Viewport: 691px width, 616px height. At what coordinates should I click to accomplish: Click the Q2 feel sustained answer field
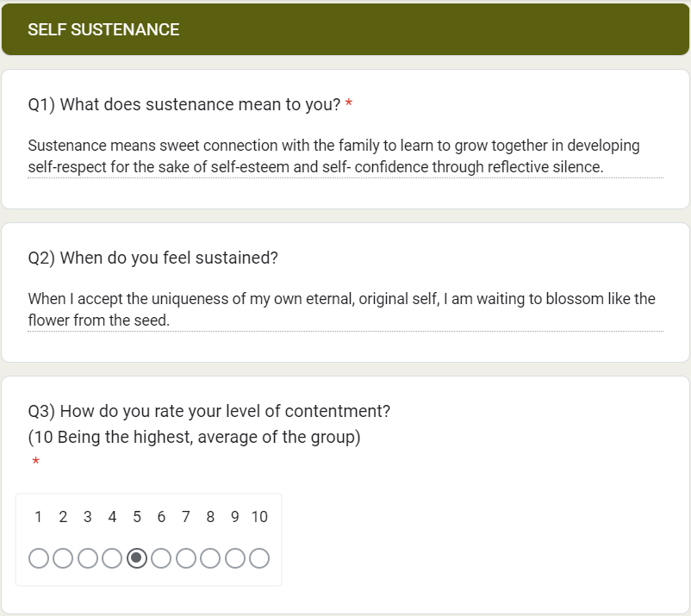tap(345, 309)
